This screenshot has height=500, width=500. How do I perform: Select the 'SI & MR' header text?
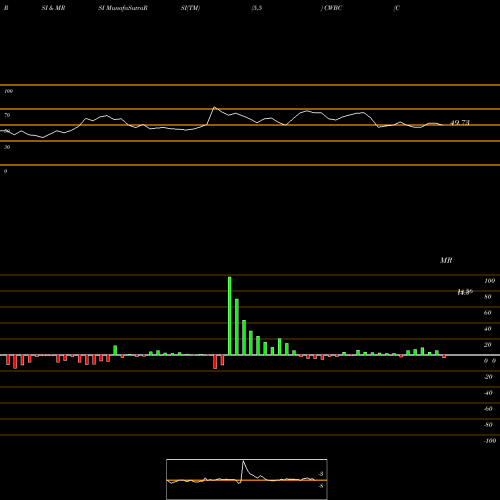(x=53, y=8)
